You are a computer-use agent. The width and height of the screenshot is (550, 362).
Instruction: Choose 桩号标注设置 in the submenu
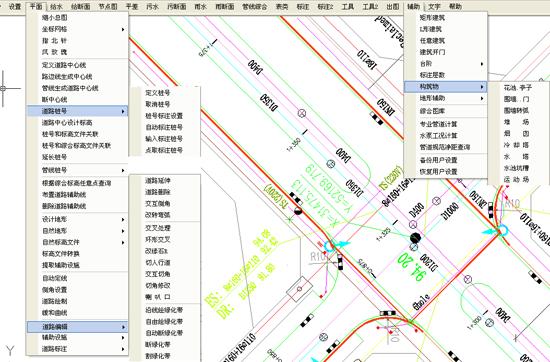tap(164, 116)
